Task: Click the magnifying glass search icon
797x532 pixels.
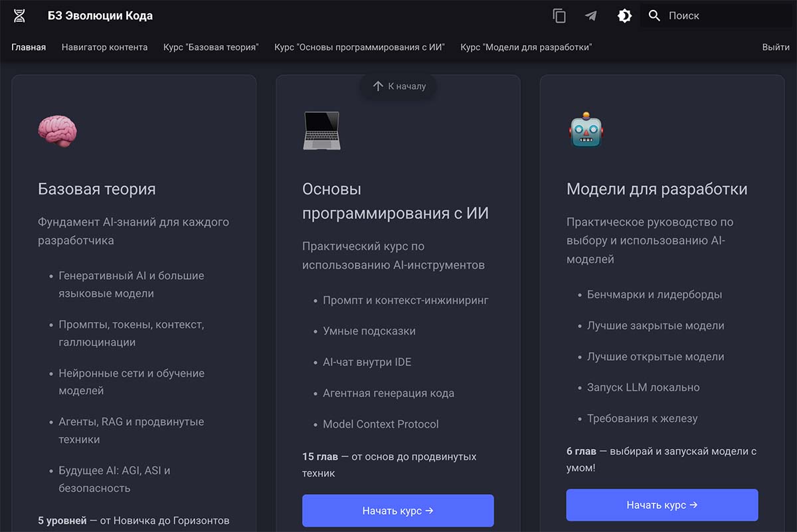Action: coord(654,16)
